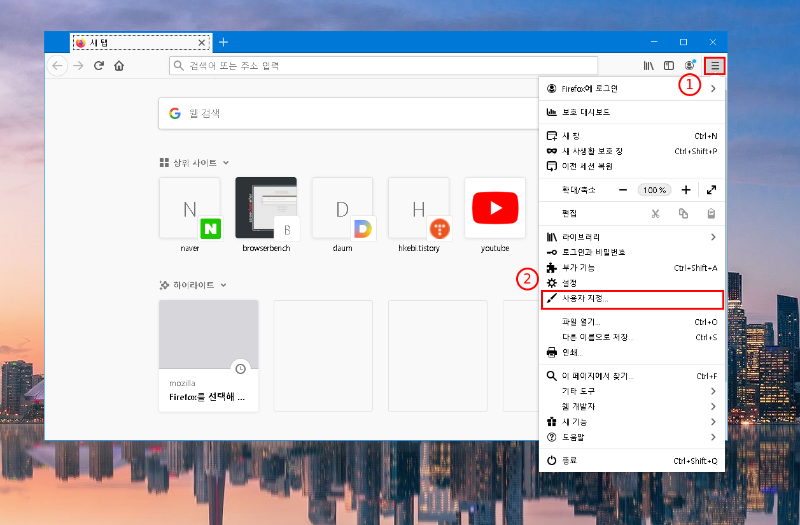800x525 pixels.
Task: Open the Library icon in the toolbar
Action: [x=649, y=66]
